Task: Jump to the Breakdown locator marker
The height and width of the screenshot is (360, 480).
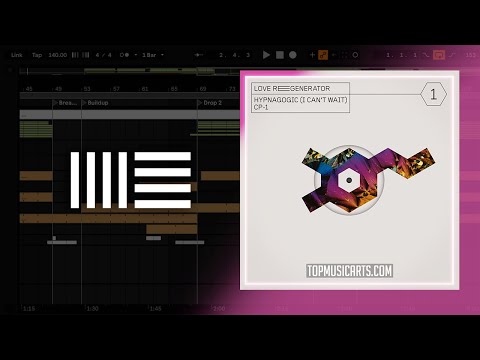Action: [65, 103]
